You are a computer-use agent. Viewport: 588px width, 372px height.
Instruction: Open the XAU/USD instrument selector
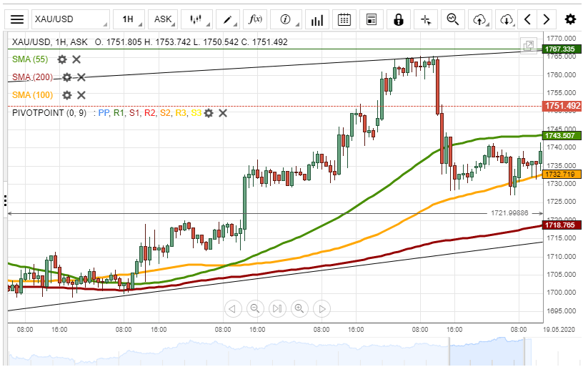71,19
